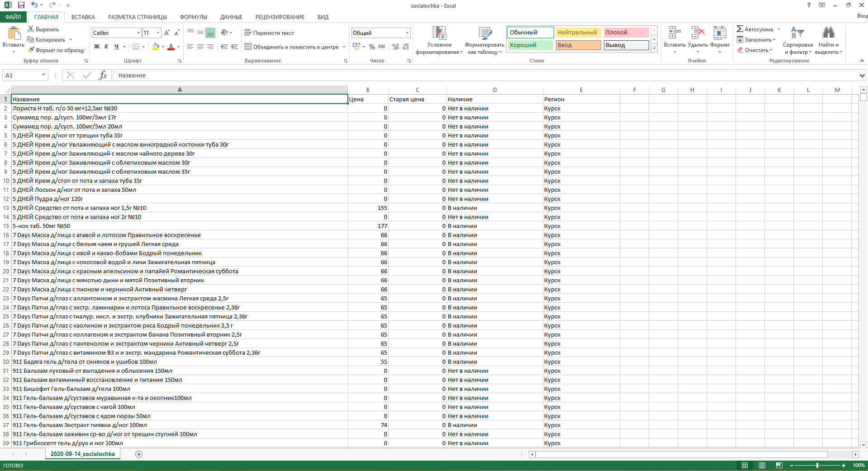Expand the formula bar chevron
868x471 pixels.
click(x=862, y=76)
